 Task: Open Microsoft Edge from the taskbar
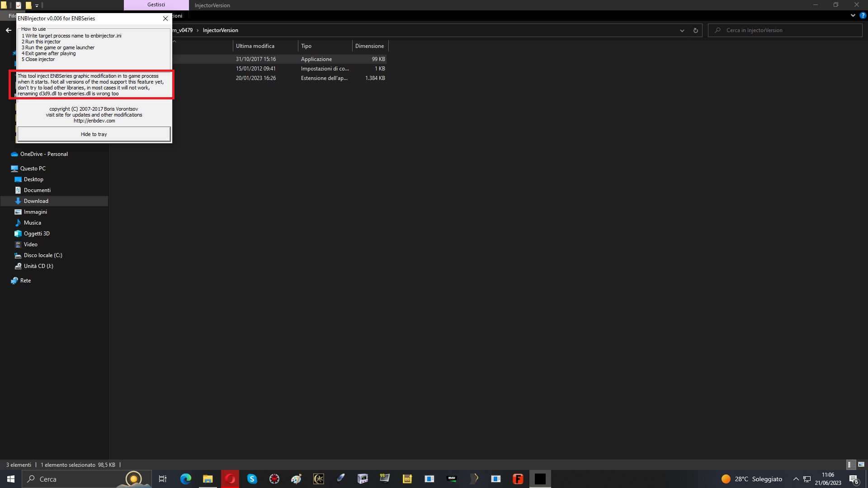click(x=185, y=479)
